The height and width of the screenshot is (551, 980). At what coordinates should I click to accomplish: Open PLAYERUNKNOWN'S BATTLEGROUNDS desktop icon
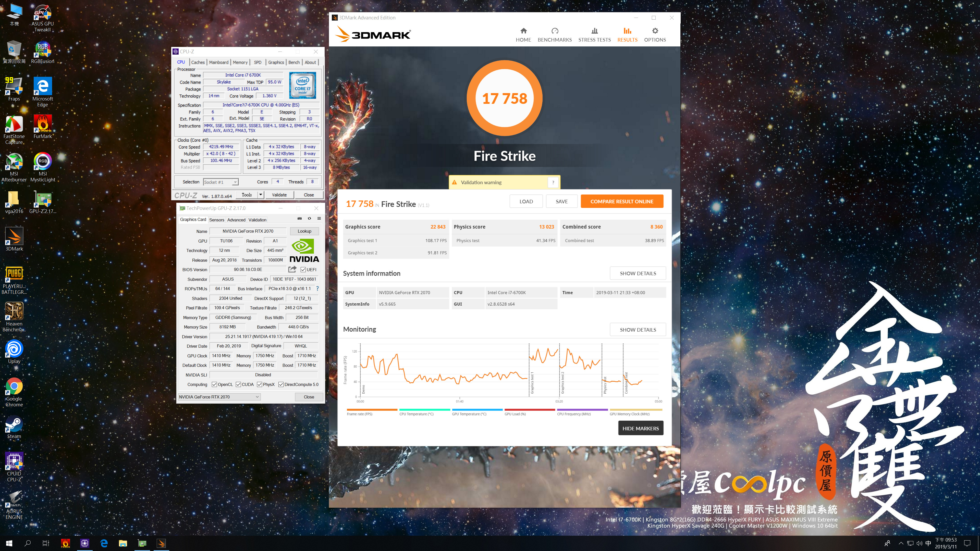click(14, 280)
